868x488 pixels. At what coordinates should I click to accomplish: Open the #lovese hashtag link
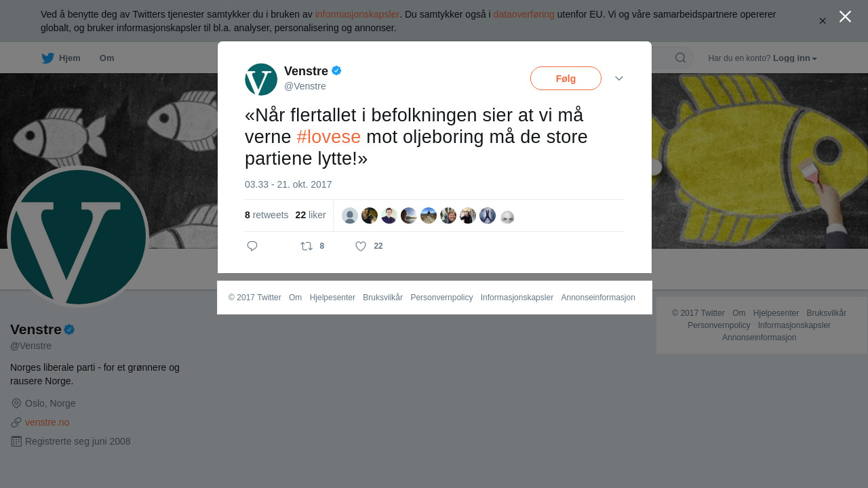(x=329, y=137)
